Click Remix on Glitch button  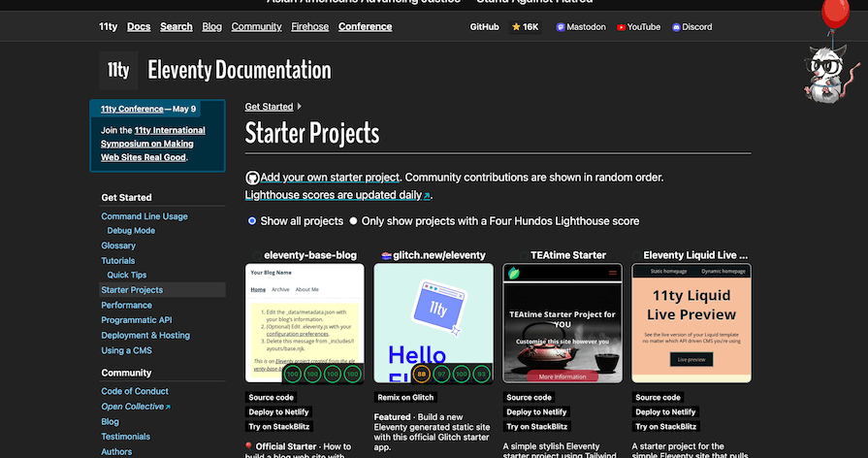406,397
